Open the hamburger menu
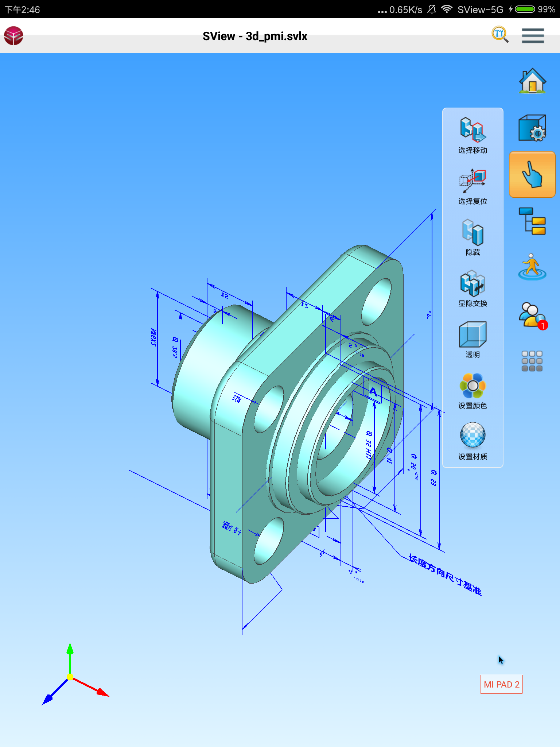 pos(533,36)
